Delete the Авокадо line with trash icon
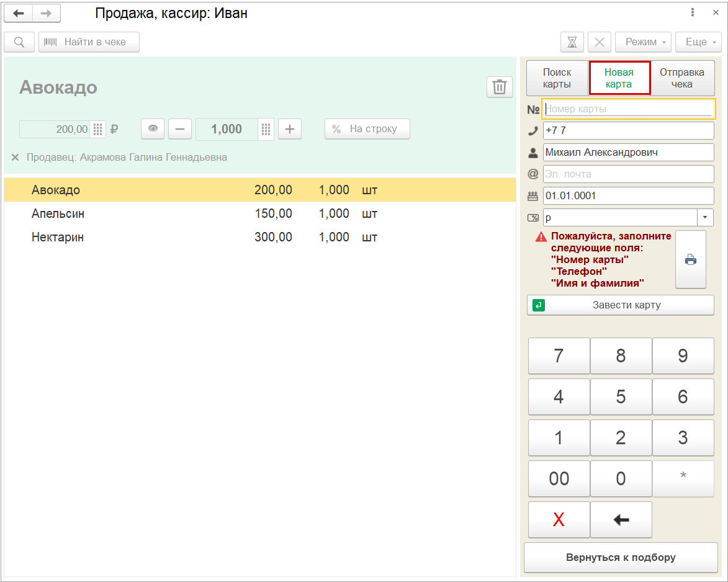This screenshot has height=582, width=728. click(x=500, y=87)
